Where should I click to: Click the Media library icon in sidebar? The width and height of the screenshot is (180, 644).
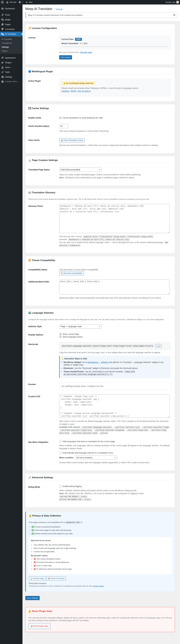click(3, 20)
